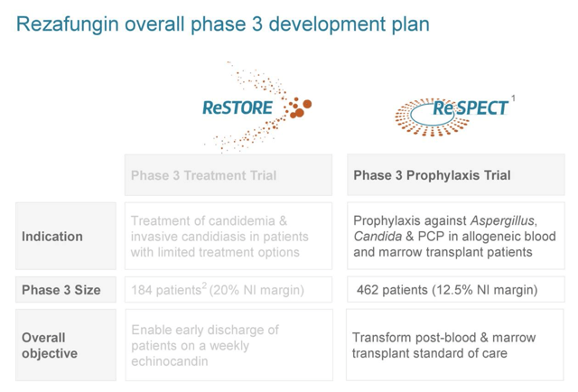
Task: Select the Aspergillus prophylaxis indication cell
Action: point(455,236)
